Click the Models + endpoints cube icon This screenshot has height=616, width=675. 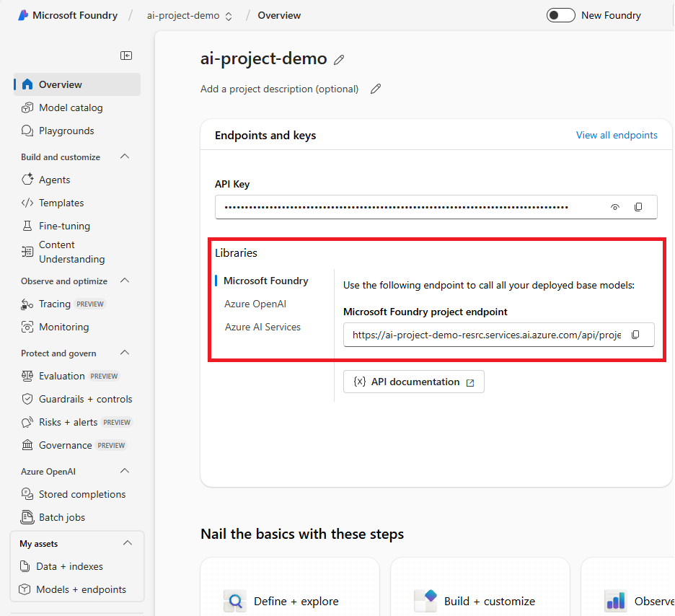[x=25, y=589]
